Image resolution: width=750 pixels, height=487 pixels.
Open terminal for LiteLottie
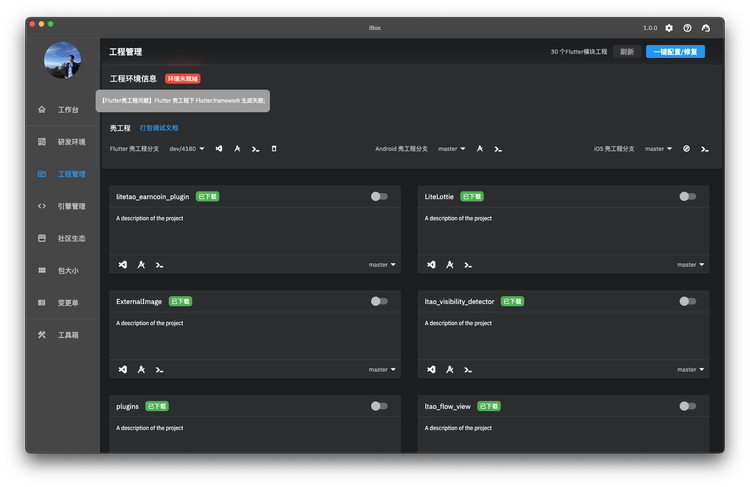point(468,265)
